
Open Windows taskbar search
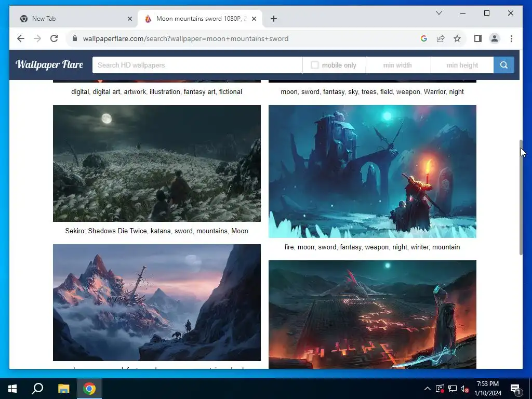tap(37, 389)
